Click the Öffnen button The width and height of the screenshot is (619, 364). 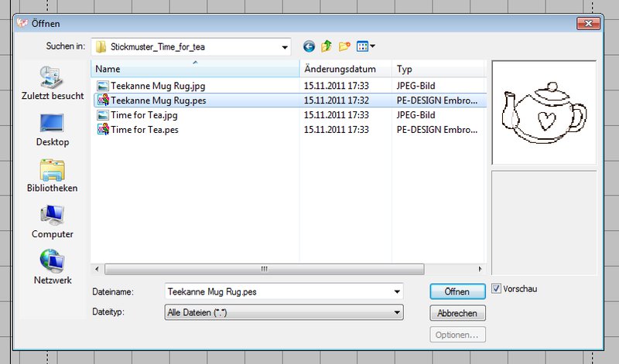[x=457, y=292]
